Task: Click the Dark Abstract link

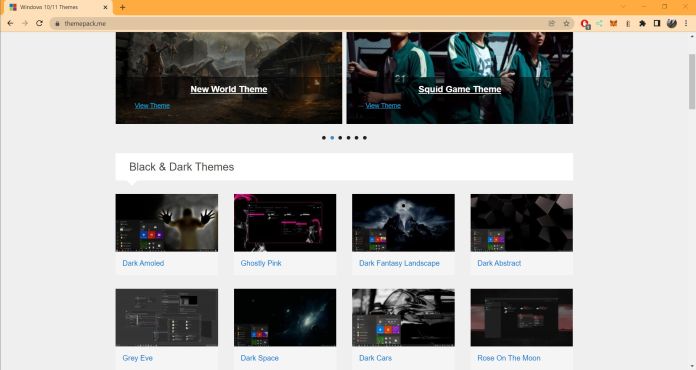Action: 499,263
